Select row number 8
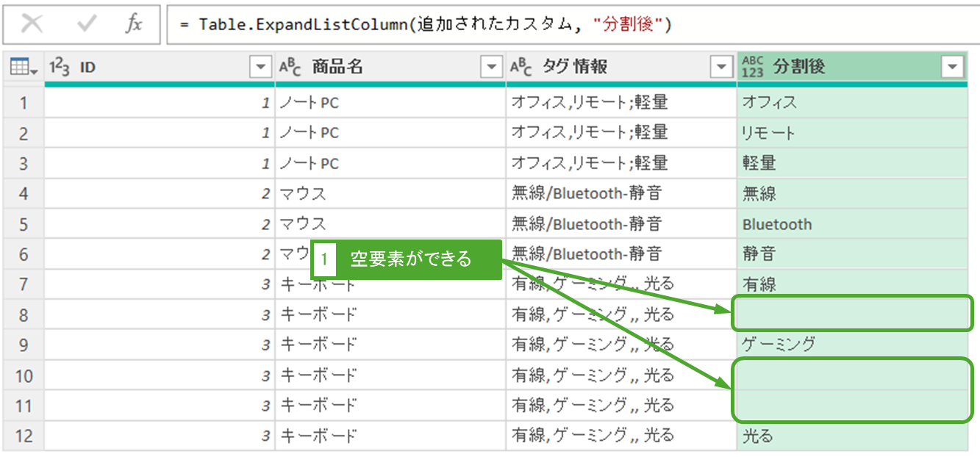Screen dimensions: 980x457 (24, 314)
